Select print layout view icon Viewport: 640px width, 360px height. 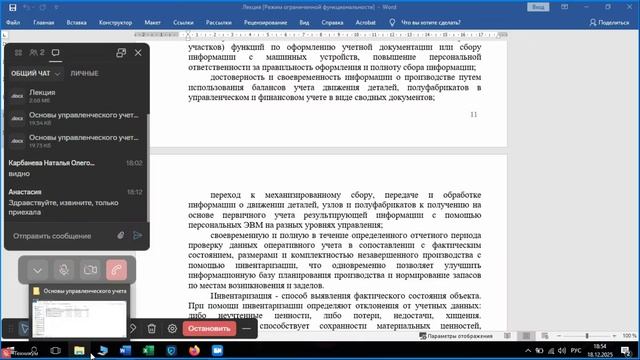coord(527,336)
